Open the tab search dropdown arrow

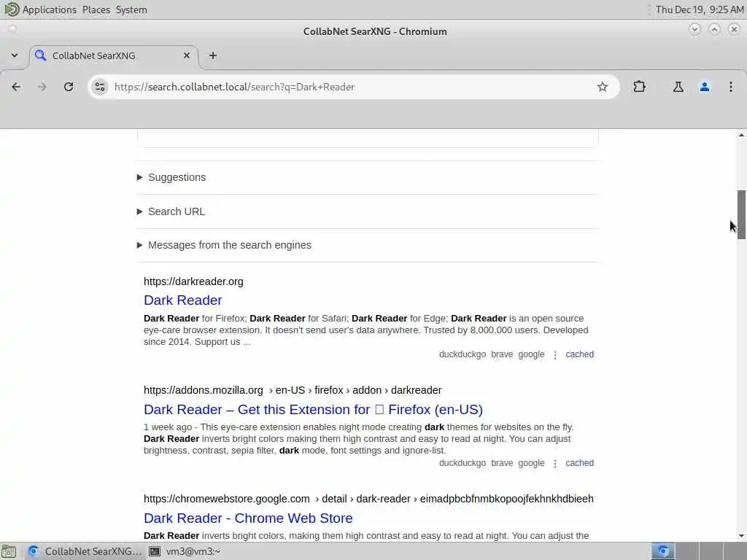(x=15, y=55)
